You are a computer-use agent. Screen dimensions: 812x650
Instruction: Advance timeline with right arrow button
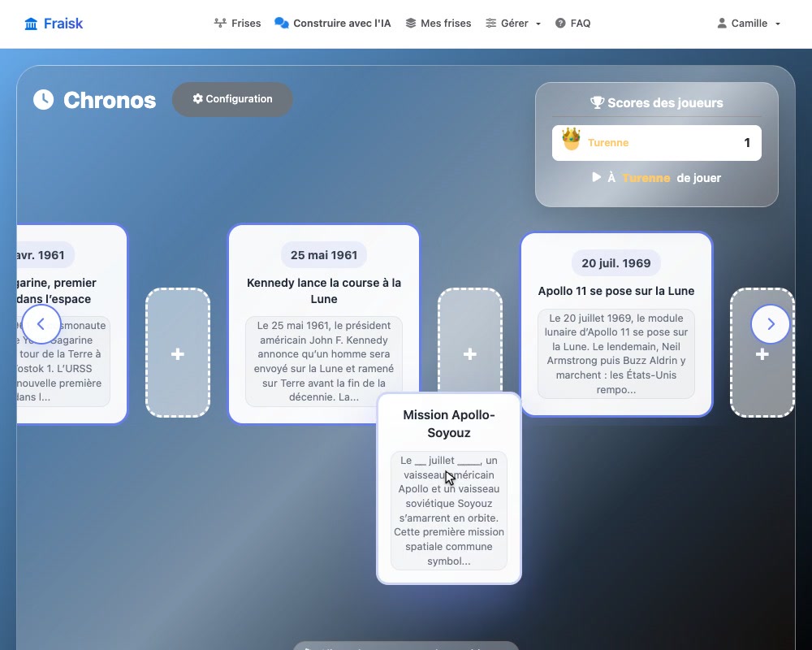[771, 324]
